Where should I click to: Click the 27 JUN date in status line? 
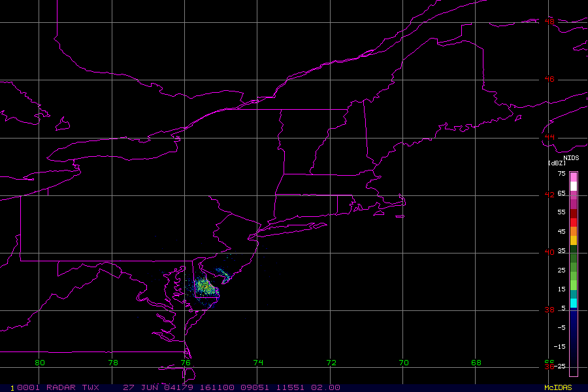(x=139, y=387)
